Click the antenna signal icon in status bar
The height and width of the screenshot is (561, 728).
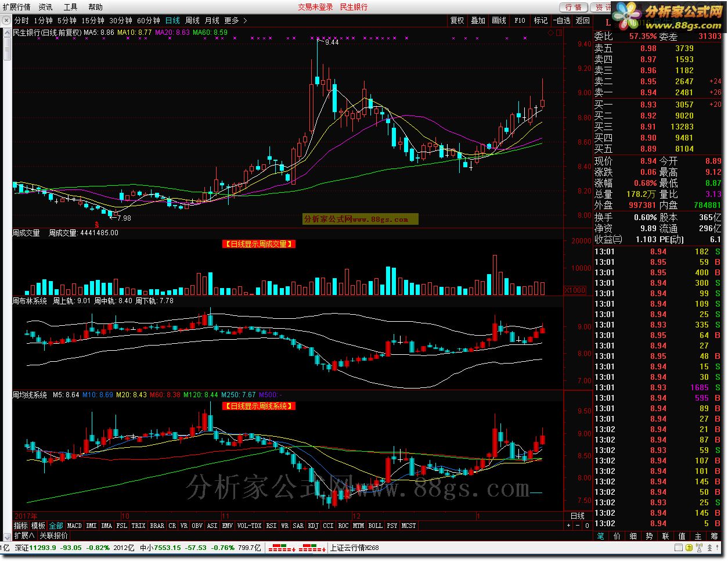pyautogui.click(x=699, y=548)
